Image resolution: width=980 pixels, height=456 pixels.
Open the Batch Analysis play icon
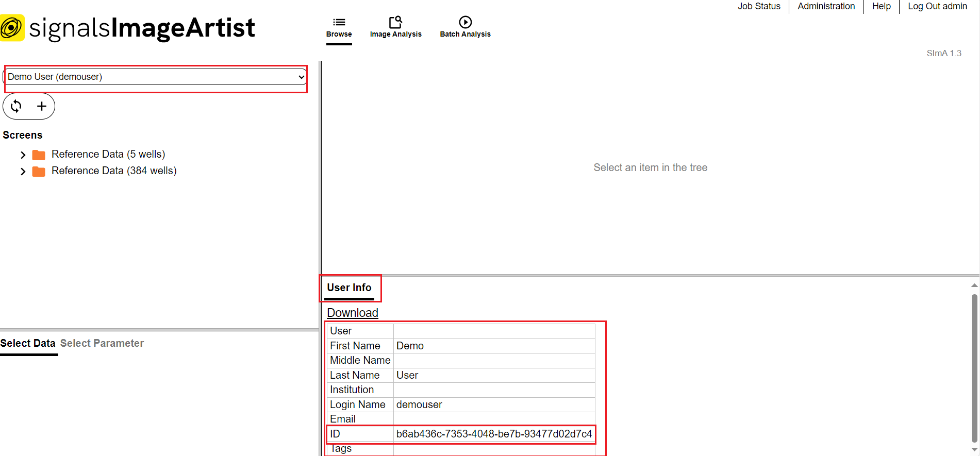pos(465,22)
